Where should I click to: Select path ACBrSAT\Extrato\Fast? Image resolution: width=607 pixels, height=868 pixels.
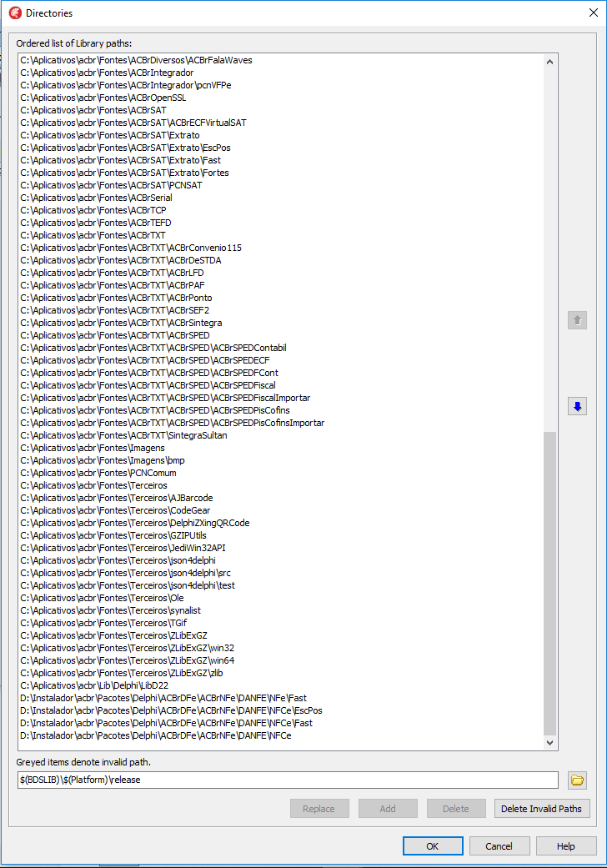coord(120,161)
